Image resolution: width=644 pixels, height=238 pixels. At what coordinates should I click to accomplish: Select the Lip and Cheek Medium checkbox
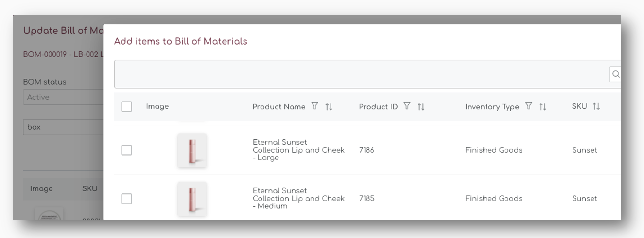126,199
